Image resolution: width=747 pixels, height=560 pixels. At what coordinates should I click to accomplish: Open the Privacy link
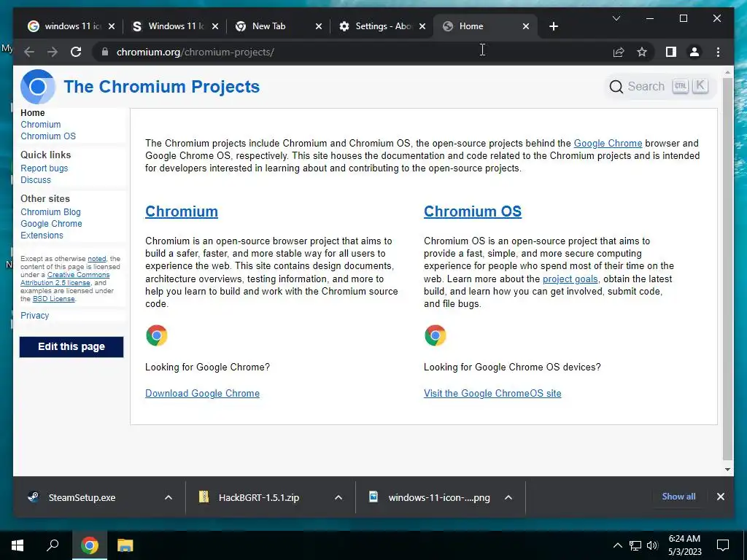pyautogui.click(x=35, y=315)
